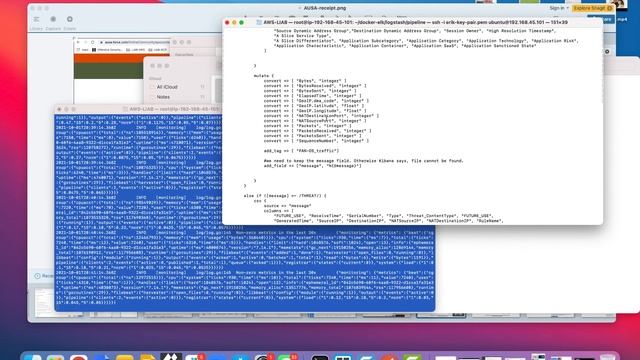Click the front terminal window title bar

412,22
